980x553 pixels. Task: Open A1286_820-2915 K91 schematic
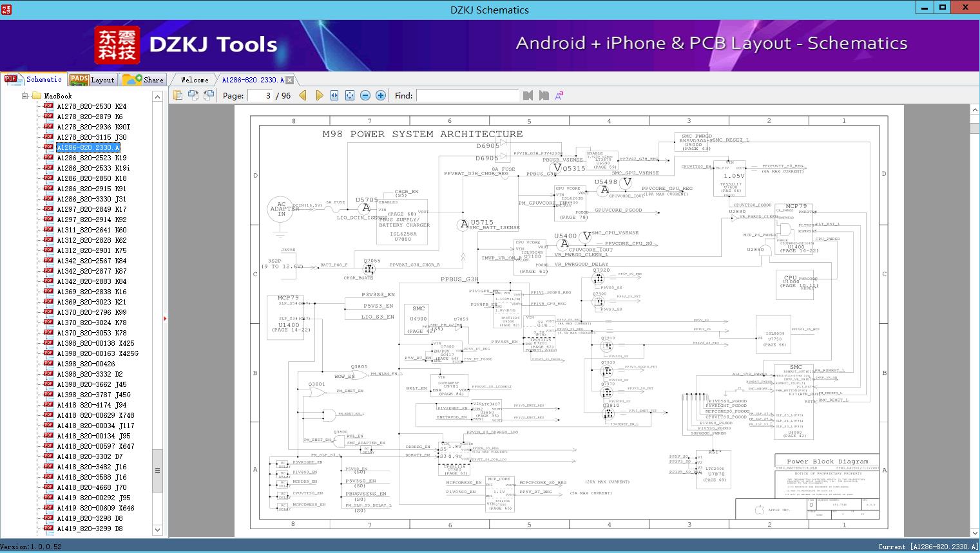pos(91,189)
